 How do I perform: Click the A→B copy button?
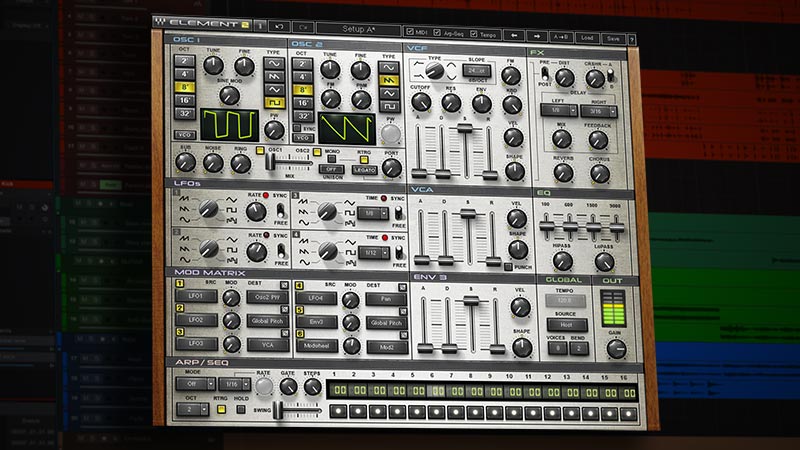(x=561, y=37)
